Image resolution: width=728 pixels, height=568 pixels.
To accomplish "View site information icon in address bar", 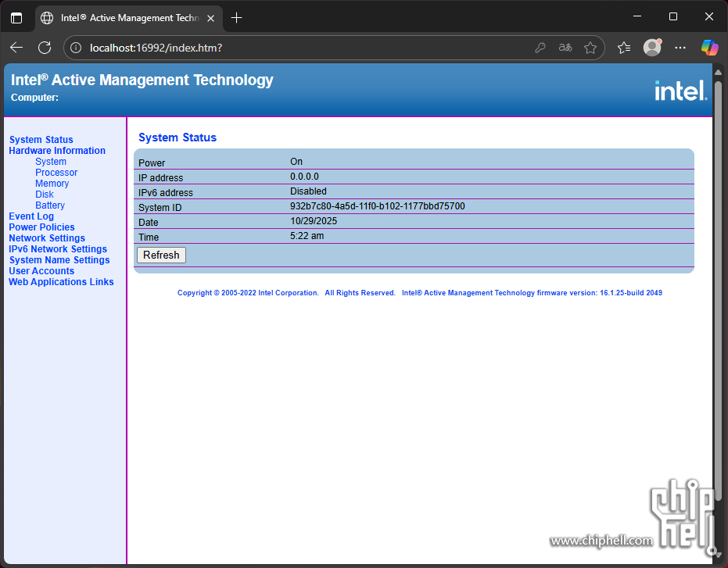I will click(x=76, y=48).
